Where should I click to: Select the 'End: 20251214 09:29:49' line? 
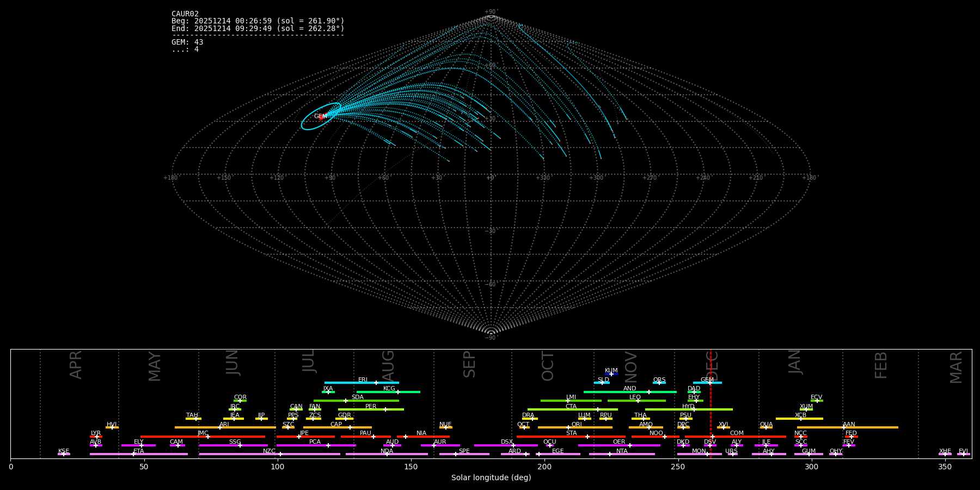coord(258,28)
